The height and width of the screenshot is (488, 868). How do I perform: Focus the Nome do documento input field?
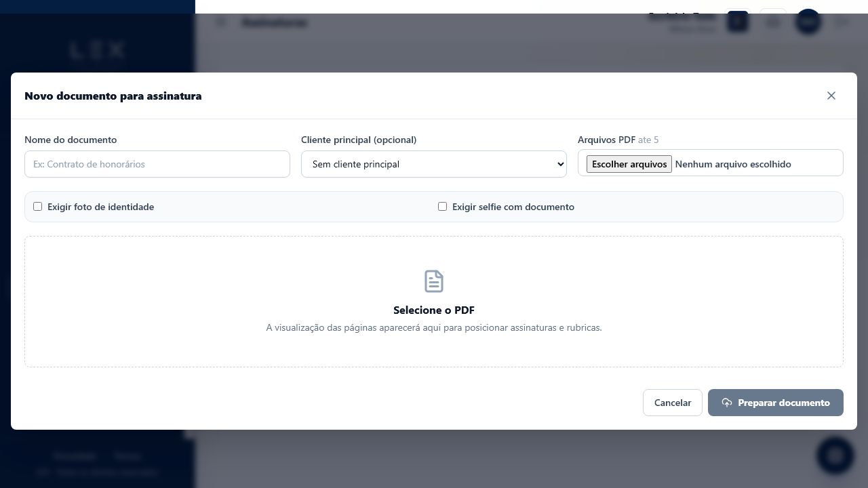click(157, 164)
